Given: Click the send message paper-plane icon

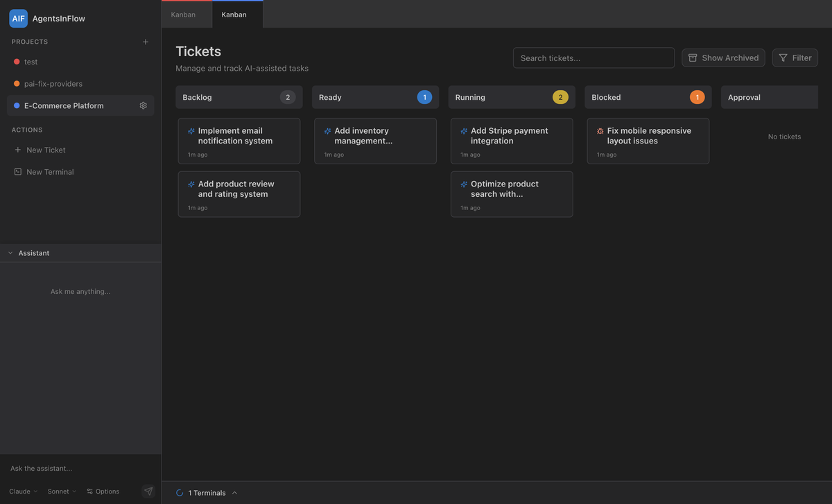Looking at the screenshot, I should [147, 490].
